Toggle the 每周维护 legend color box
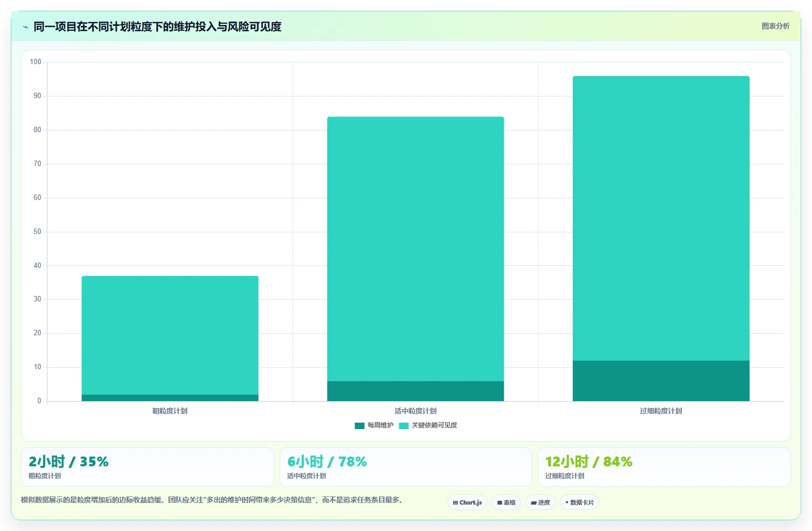This screenshot has width=812, height=531. click(x=359, y=425)
